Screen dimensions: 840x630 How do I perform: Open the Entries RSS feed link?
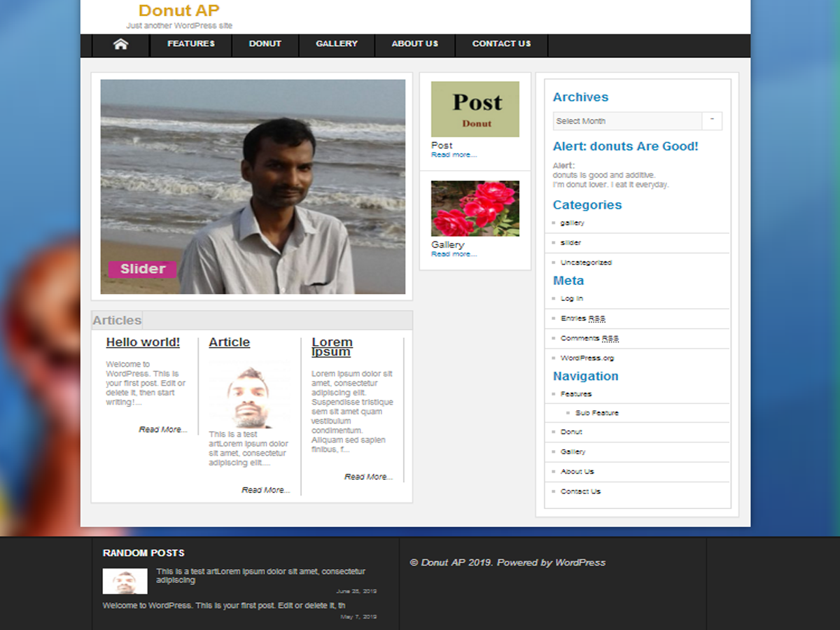582,318
